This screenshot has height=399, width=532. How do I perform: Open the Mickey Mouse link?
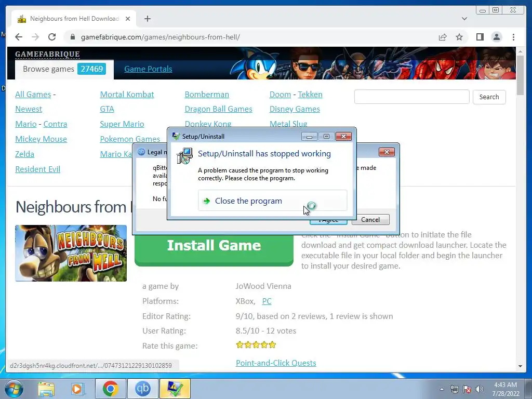[41, 139]
